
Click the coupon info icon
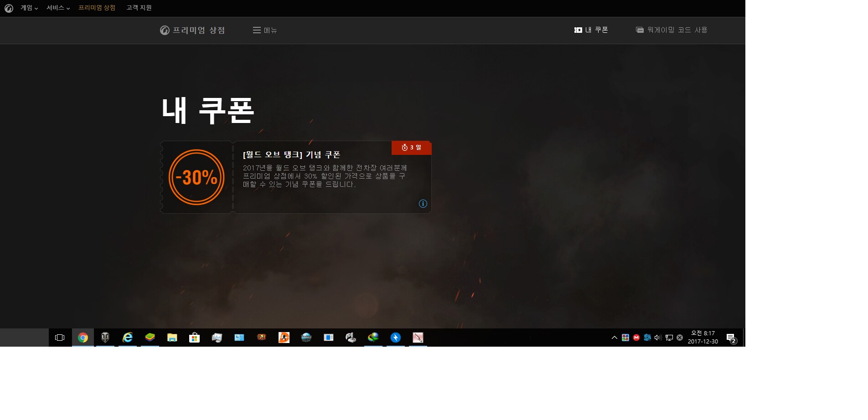tap(423, 204)
